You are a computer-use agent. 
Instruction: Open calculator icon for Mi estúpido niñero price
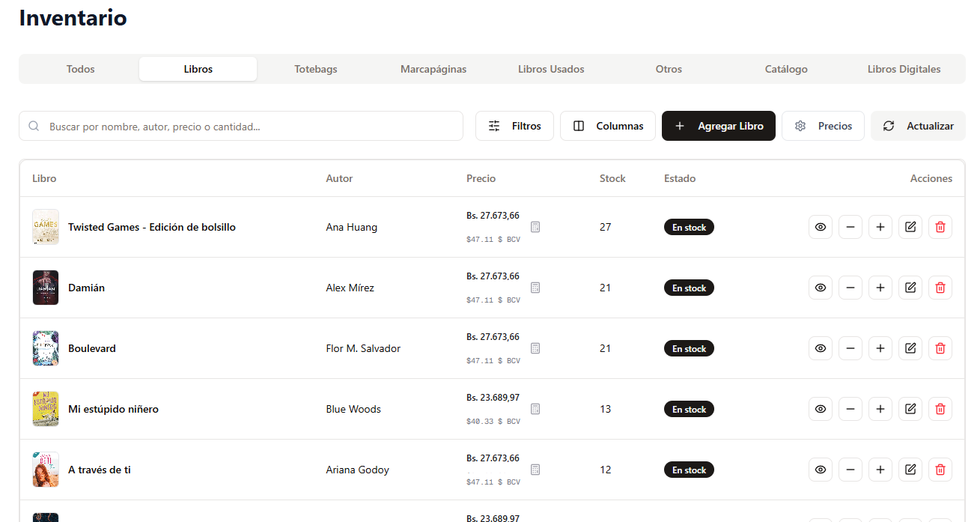pyautogui.click(x=535, y=409)
